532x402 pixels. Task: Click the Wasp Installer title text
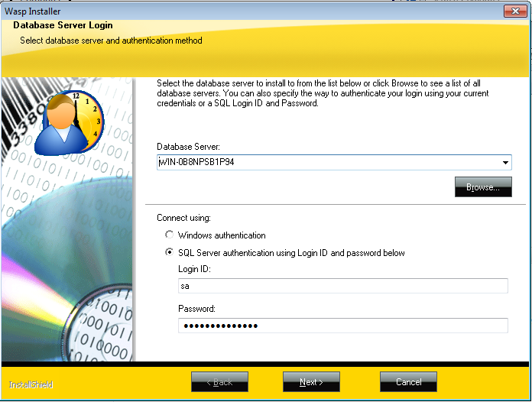tap(33, 11)
